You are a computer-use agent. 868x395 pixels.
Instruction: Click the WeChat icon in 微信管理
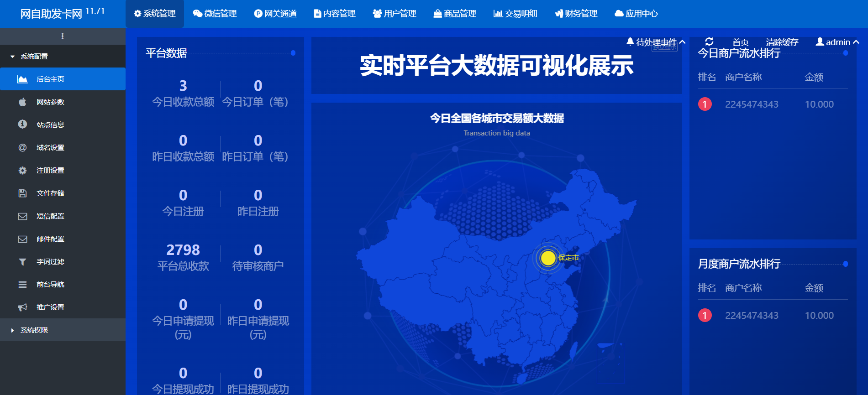pyautogui.click(x=197, y=14)
